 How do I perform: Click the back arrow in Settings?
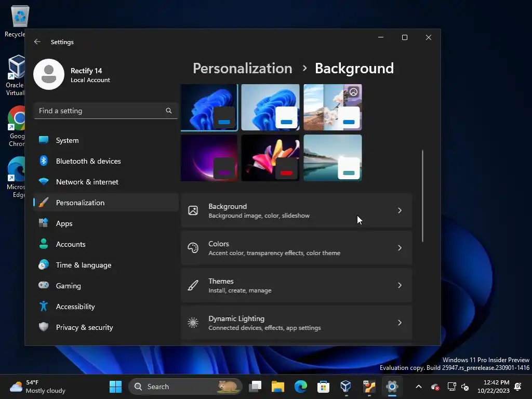coord(37,42)
